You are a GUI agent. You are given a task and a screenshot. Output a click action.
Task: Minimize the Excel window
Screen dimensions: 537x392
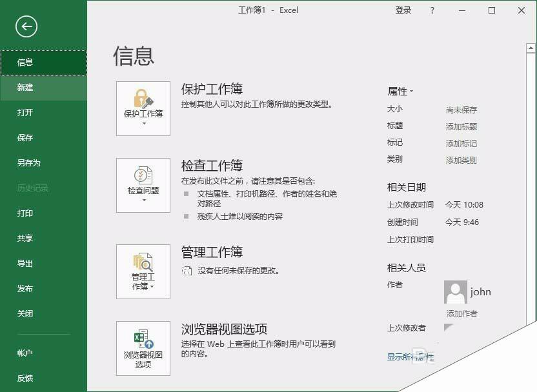point(462,10)
